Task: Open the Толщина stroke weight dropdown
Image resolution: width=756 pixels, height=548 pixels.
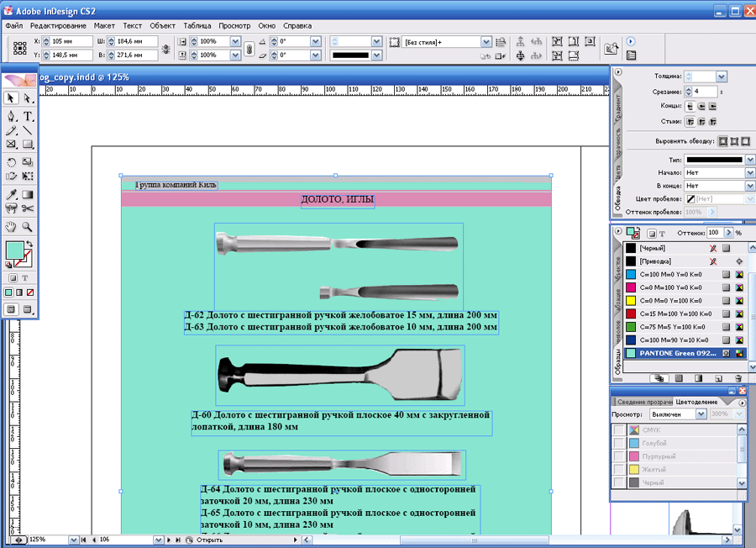Action: (x=722, y=76)
